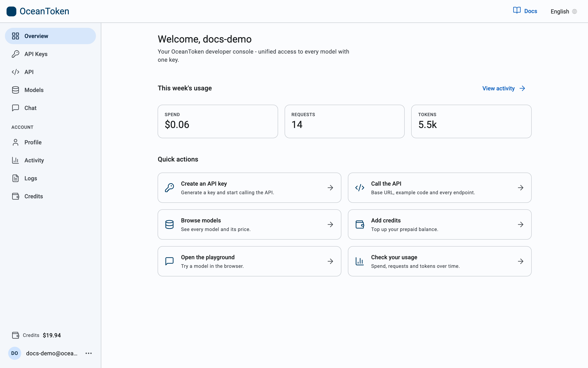Viewport: 588px width, 368px height.
Task: Click the key icon on Create an API key card
Action: (x=169, y=188)
